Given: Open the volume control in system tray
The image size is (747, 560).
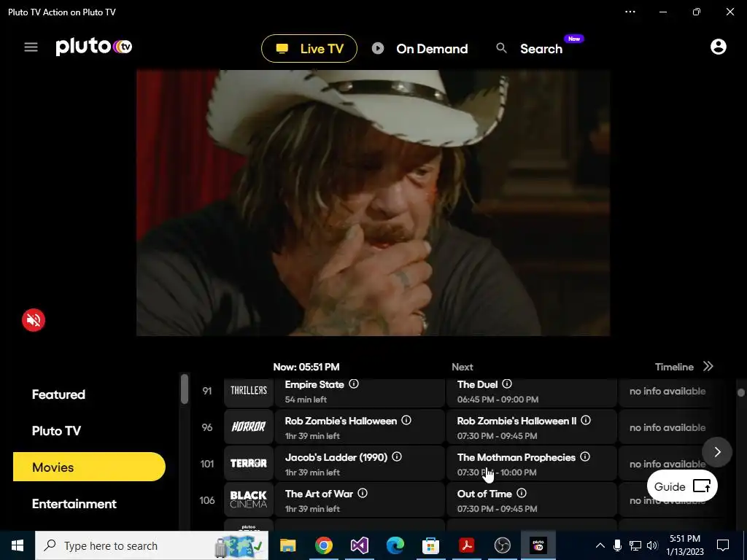Looking at the screenshot, I should 652,545.
